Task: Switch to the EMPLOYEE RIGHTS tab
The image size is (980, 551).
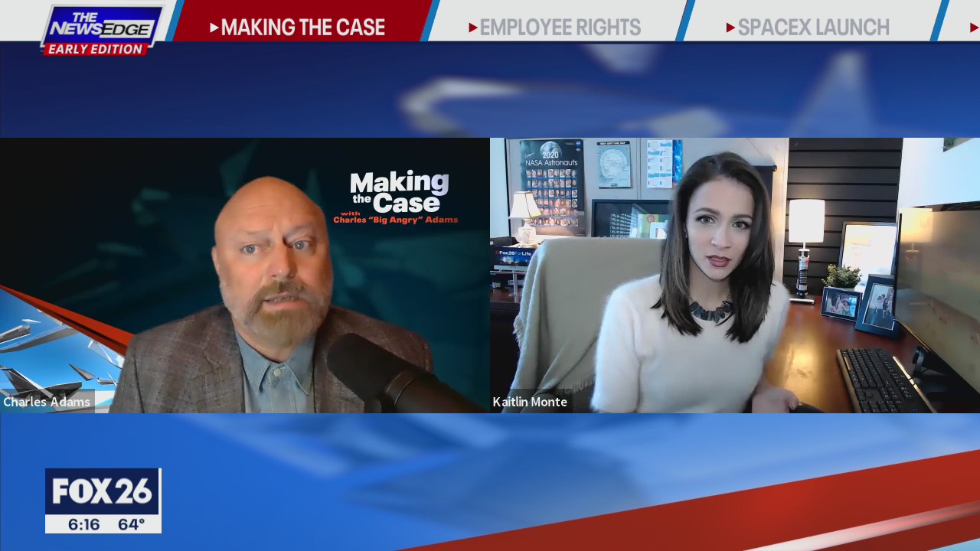Action: pyautogui.click(x=560, y=28)
